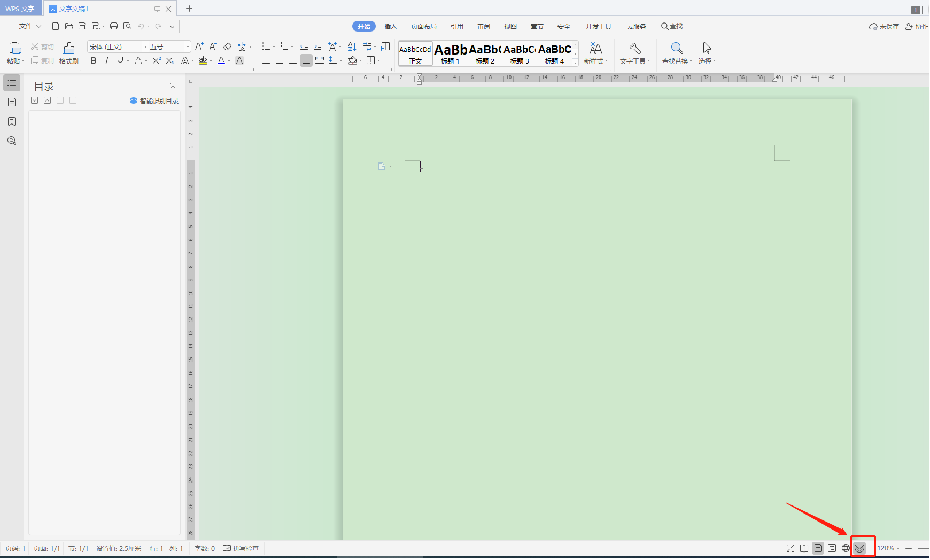
Task: Increase the paragraph indent
Action: coord(317,46)
